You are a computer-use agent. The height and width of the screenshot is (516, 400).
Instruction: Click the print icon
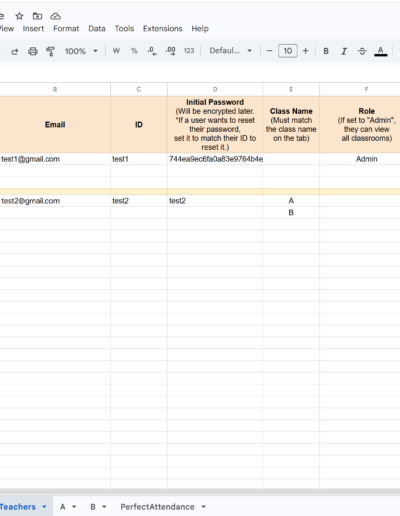pos(33,51)
